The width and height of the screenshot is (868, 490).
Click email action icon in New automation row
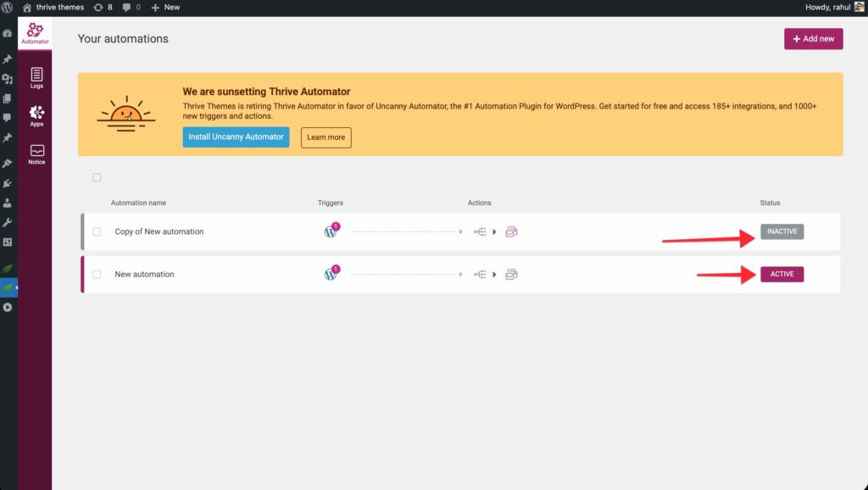point(511,275)
